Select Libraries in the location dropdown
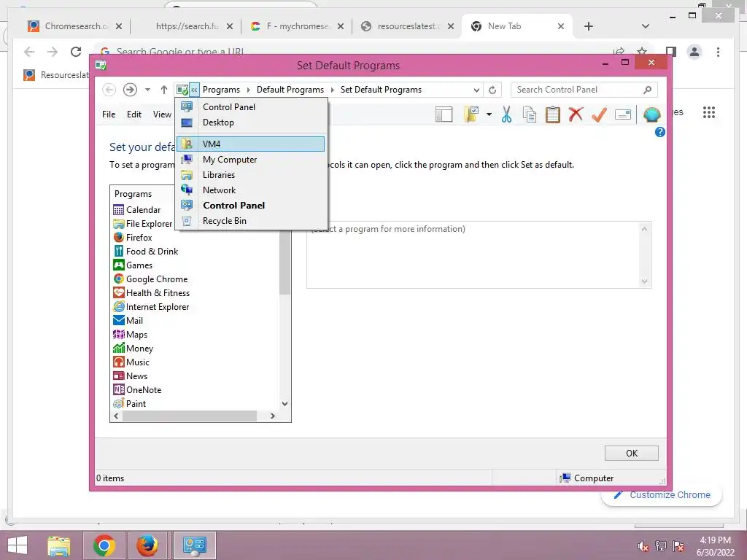The height and width of the screenshot is (560, 747). (x=252, y=175)
